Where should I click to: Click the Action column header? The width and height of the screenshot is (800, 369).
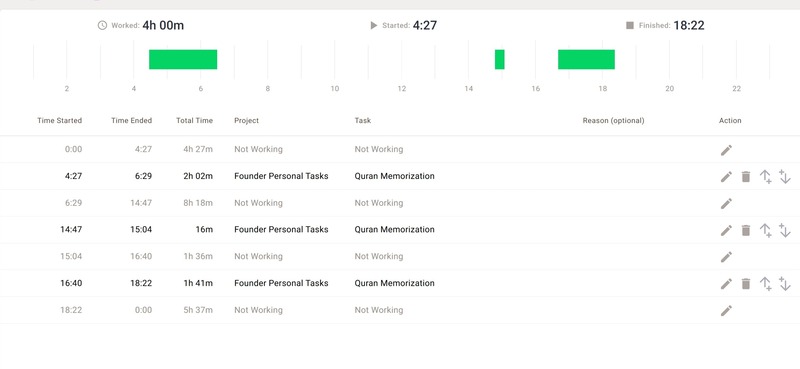(x=730, y=120)
